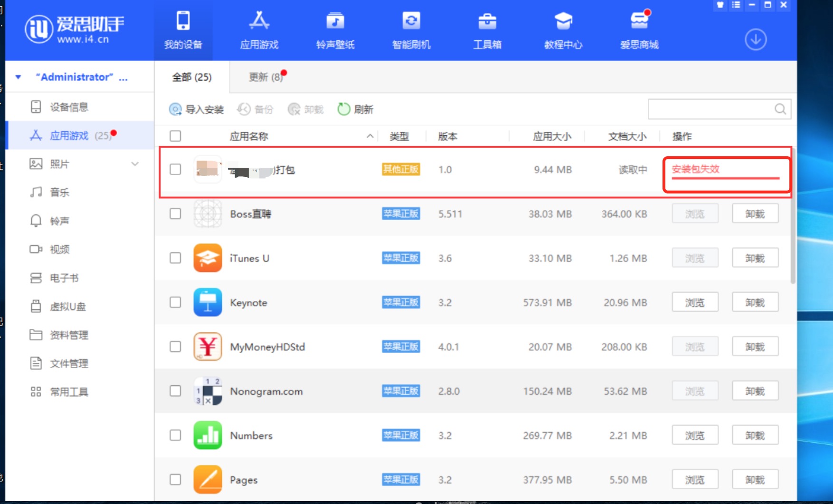
Task: Open the 备份 backup function
Action: 256,109
